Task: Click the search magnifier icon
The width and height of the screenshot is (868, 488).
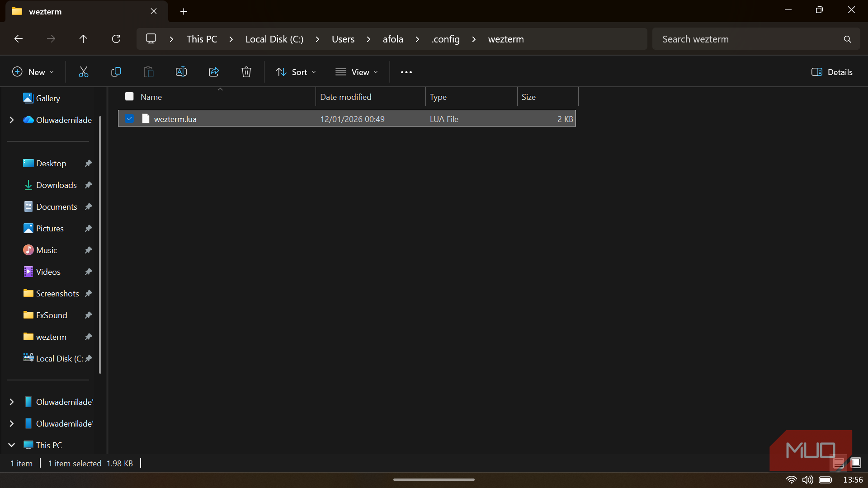Action: click(x=848, y=39)
